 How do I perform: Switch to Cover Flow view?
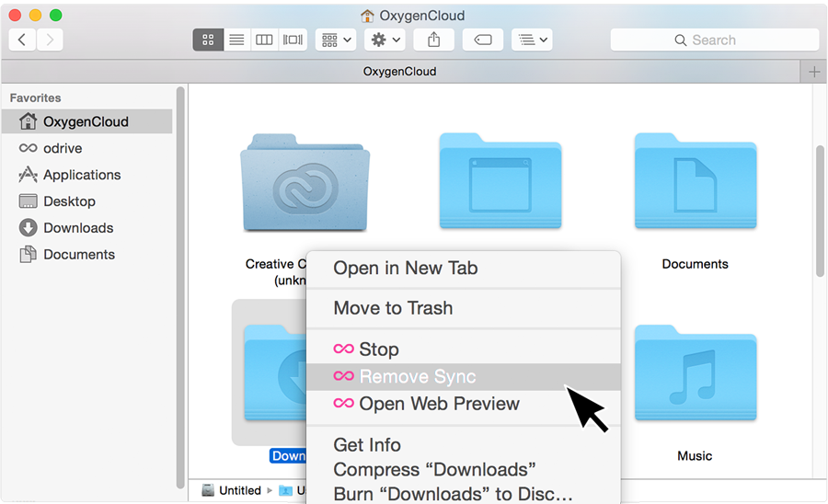(x=293, y=40)
